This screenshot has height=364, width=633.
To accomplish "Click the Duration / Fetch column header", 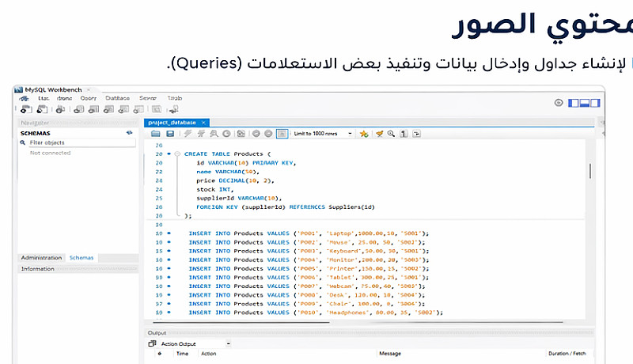I will tap(567, 354).
